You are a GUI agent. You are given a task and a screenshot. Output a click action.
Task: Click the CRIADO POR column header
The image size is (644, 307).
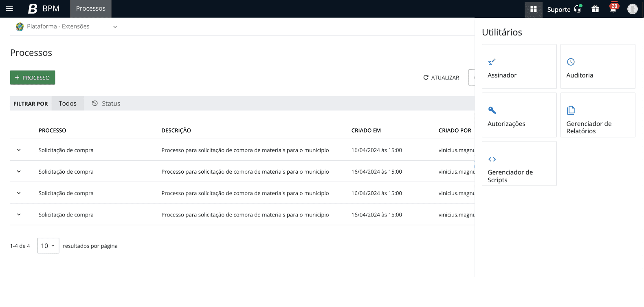pyautogui.click(x=455, y=130)
